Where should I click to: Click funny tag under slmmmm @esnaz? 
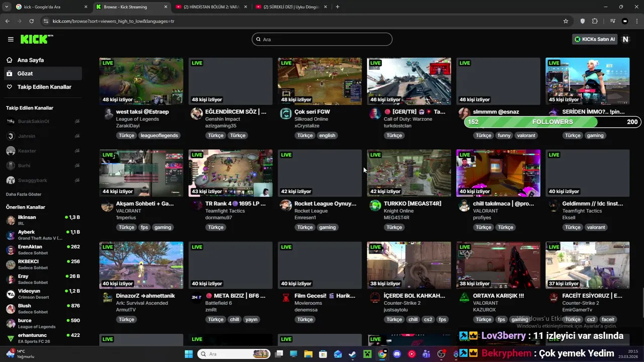click(x=504, y=135)
